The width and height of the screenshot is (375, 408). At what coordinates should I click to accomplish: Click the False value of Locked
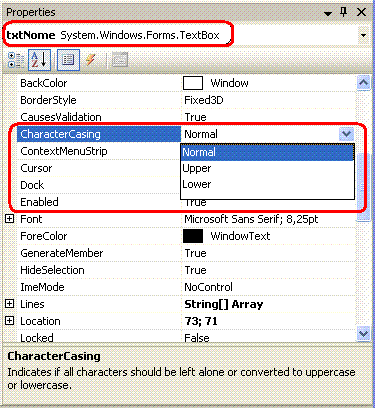pos(197,338)
